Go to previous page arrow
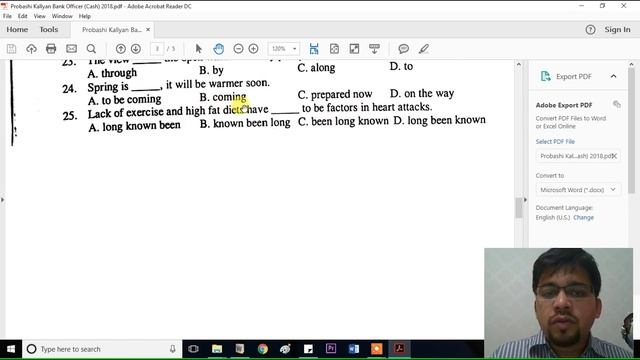 pos(120,49)
